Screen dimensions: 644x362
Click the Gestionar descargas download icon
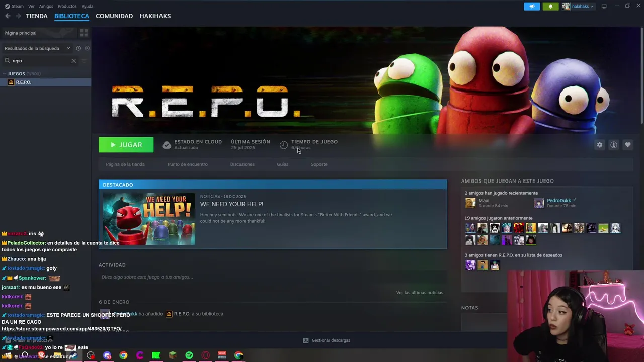click(306, 340)
